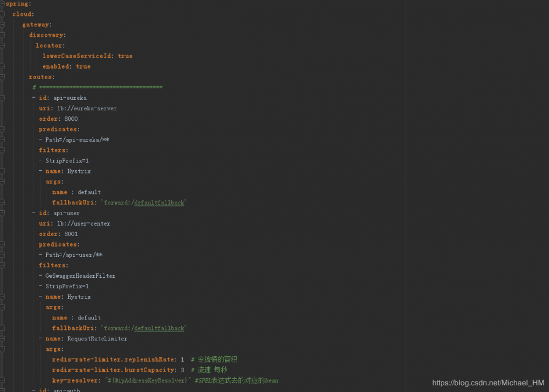Click the 令牌桶的容积 comment

coord(214,360)
